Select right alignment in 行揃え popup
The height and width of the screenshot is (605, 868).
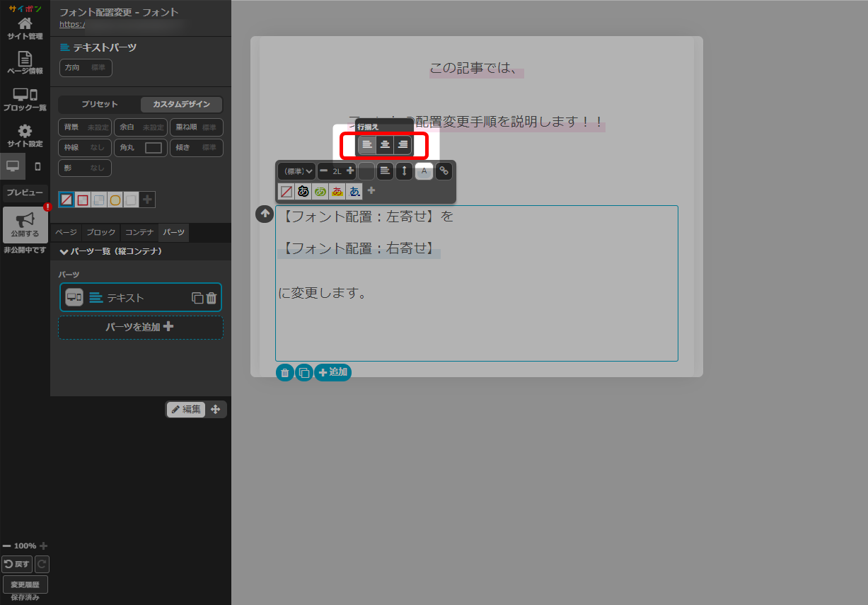point(403,145)
